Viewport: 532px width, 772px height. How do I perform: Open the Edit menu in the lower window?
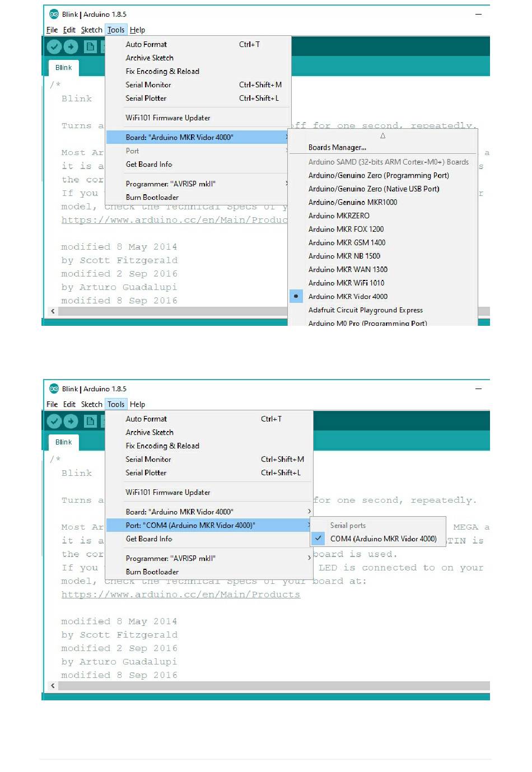click(x=69, y=404)
